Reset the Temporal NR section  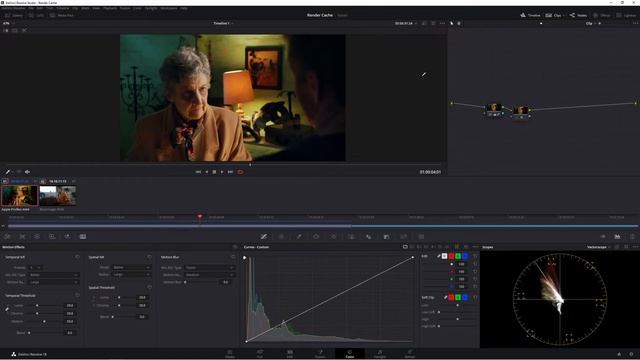77,257
